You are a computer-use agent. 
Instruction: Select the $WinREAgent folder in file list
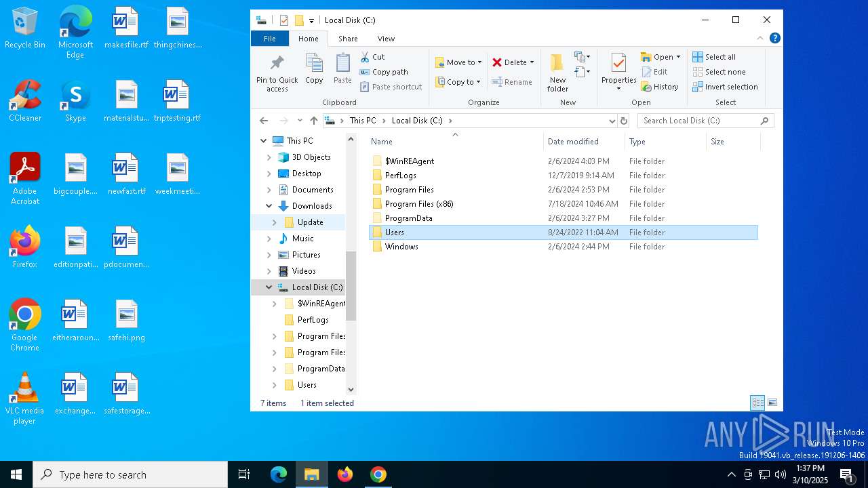[x=564, y=161]
